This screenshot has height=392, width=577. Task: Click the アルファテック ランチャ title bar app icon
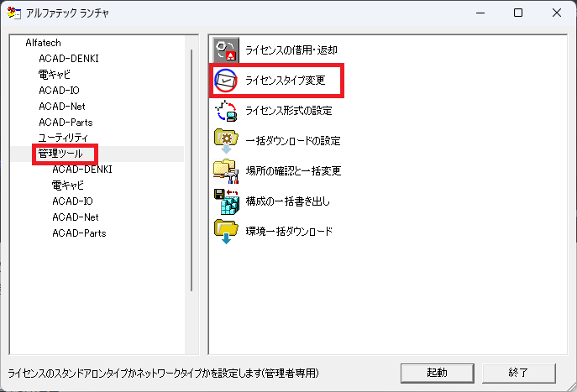click(12, 13)
